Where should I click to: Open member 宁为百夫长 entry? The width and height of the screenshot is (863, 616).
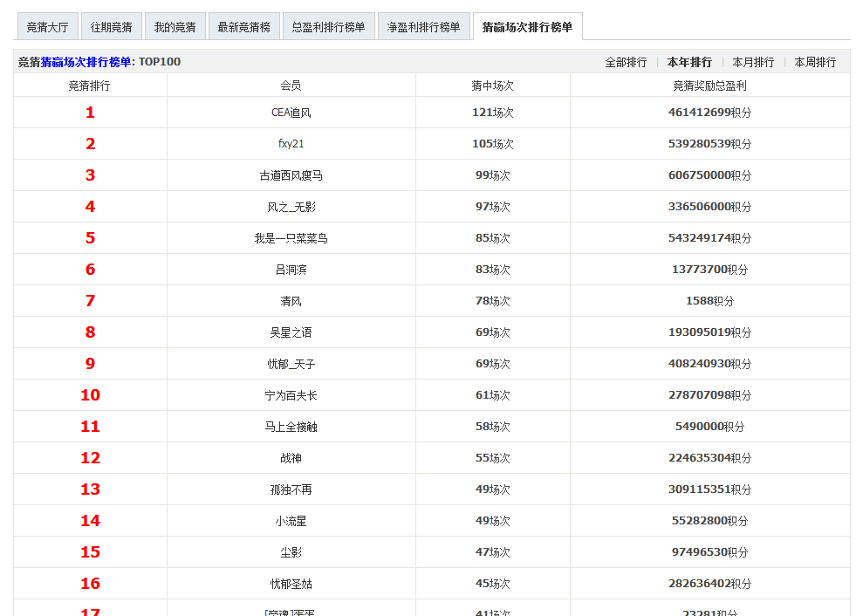[291, 395]
